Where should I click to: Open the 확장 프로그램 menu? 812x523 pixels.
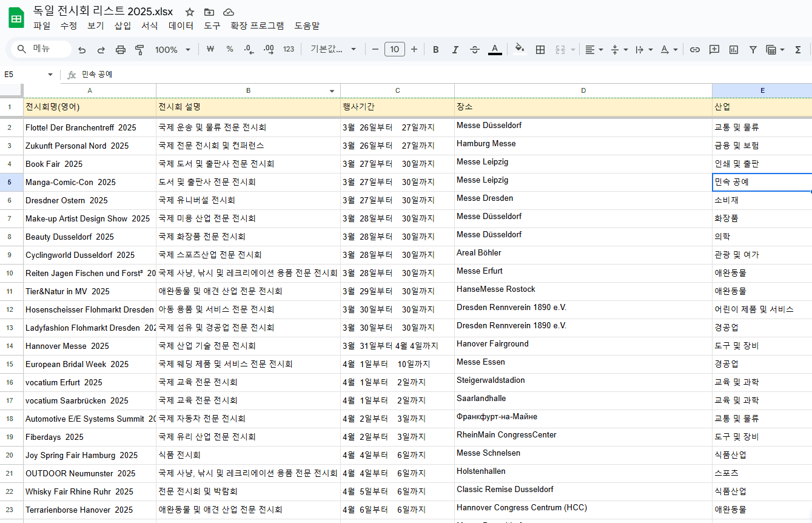pos(257,25)
